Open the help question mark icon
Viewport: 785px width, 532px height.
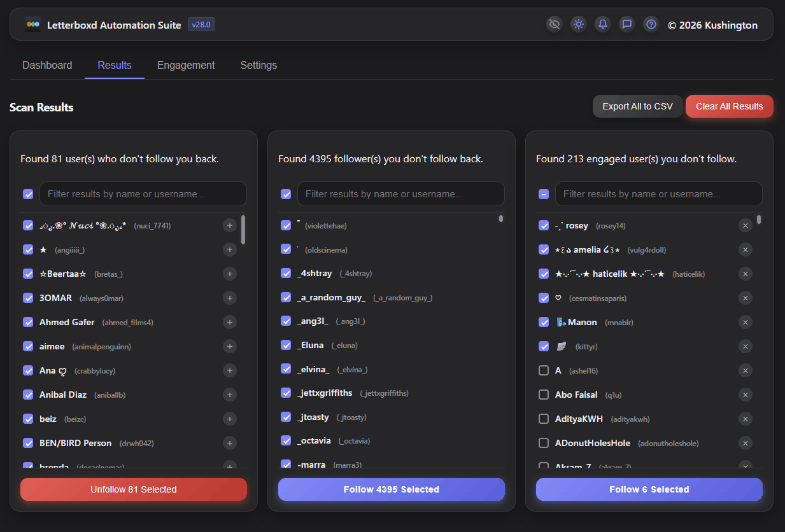point(651,24)
